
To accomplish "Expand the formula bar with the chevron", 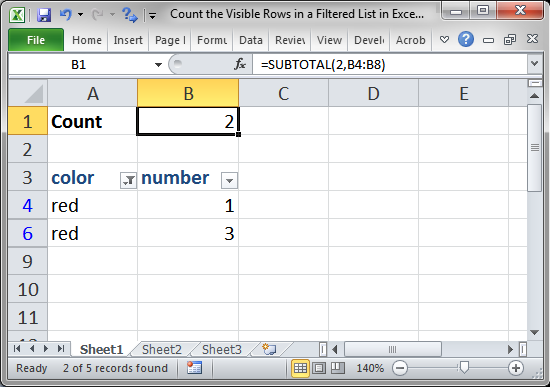I will tap(534, 64).
